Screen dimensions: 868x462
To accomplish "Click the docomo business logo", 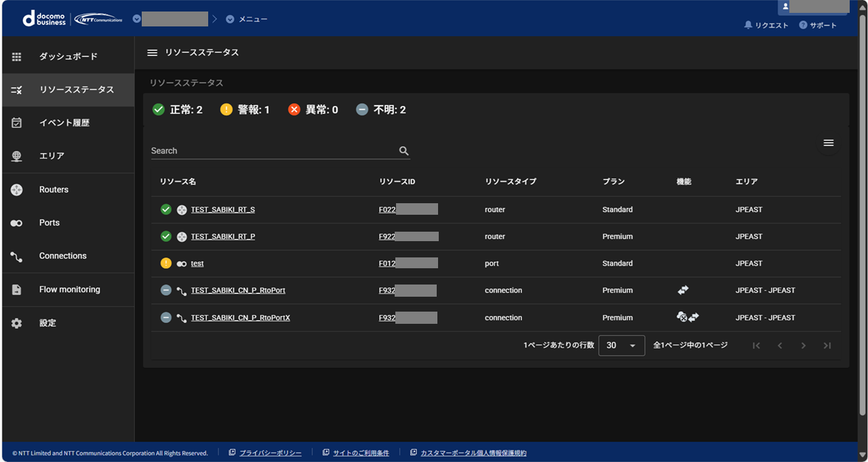I will pos(45,19).
